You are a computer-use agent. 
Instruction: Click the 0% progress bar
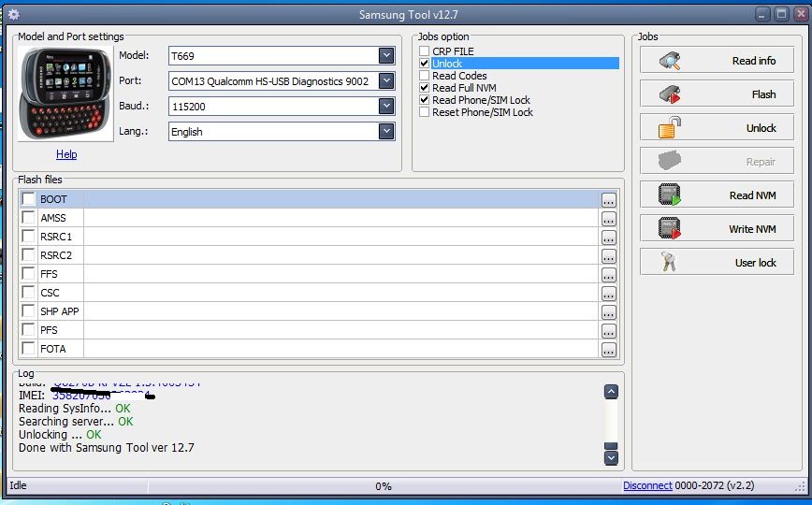pyautogui.click(x=384, y=486)
